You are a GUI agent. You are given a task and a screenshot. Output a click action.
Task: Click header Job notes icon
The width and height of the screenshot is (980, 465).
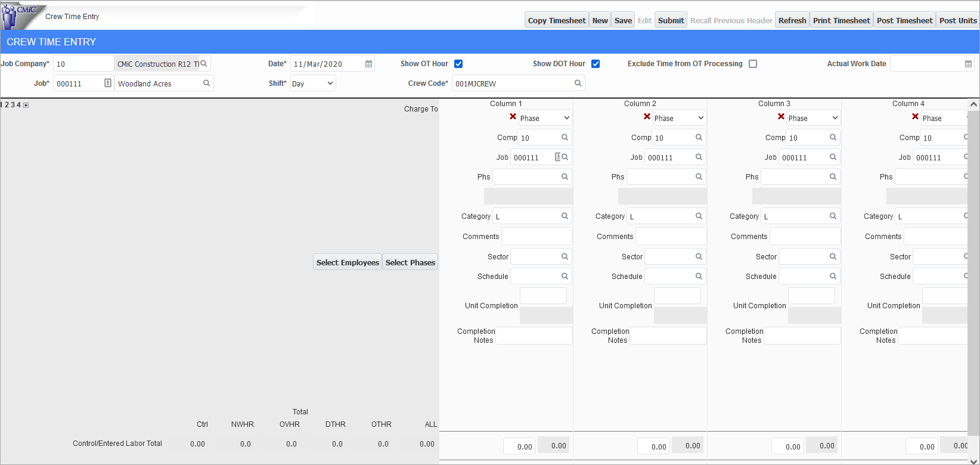tap(108, 83)
